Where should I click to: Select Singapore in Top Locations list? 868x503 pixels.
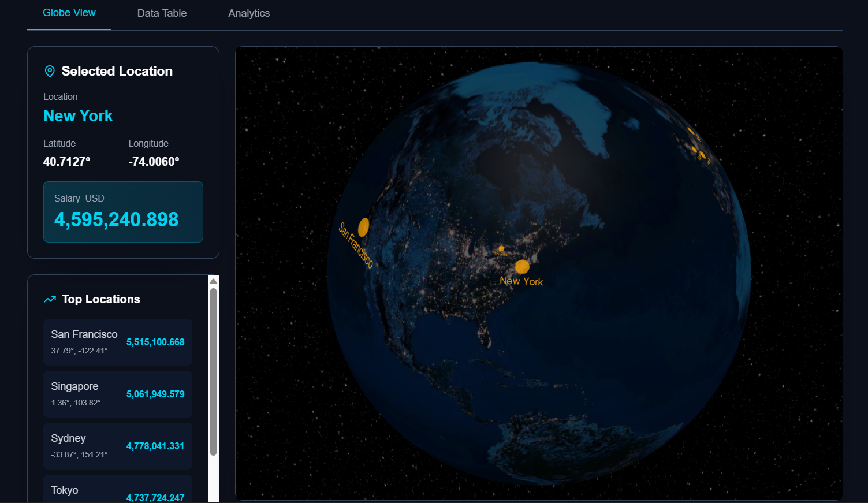(118, 394)
